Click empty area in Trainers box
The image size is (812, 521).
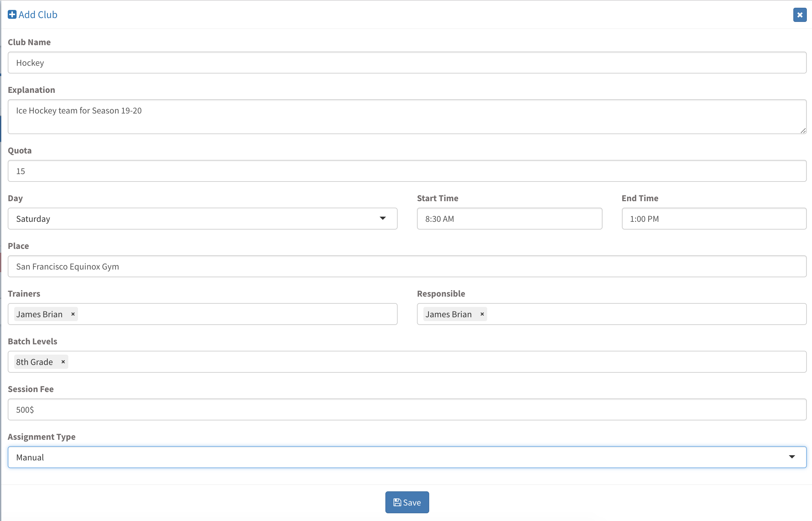(x=237, y=314)
